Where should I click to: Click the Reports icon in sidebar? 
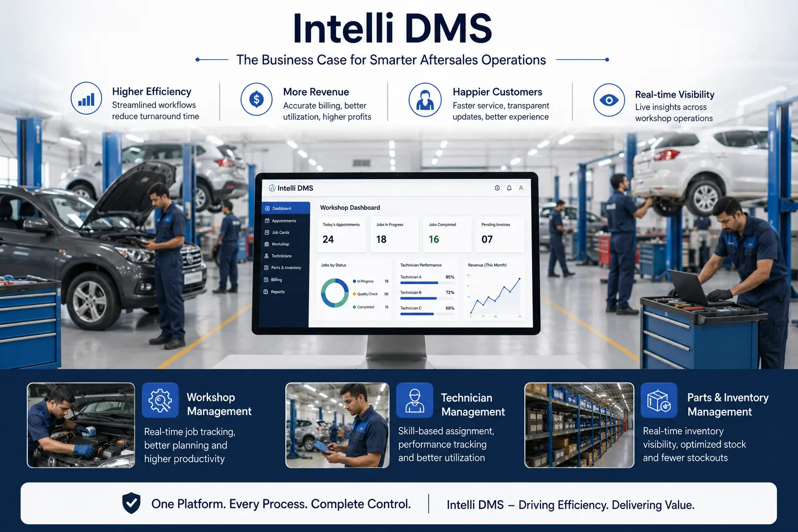266,292
